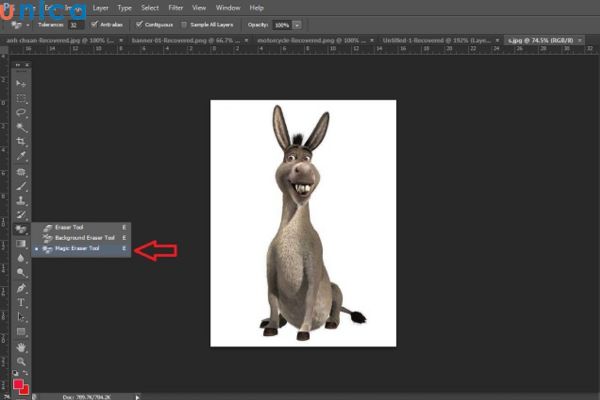
Task: Close the motorcycle-Recovered.png tab
Action: point(372,40)
